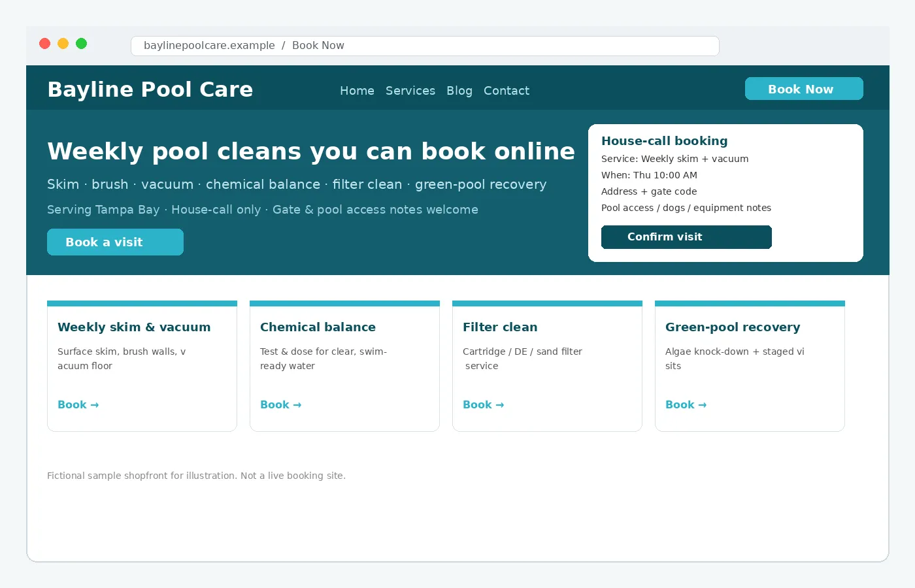
Task: Book the Green-pool recovery service
Action: 686,405
